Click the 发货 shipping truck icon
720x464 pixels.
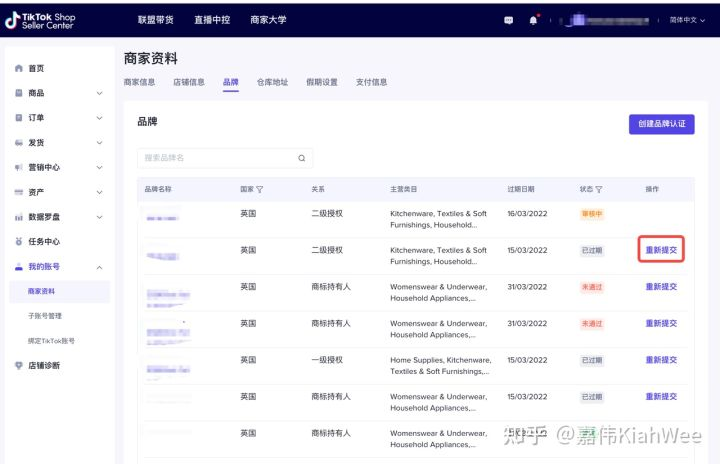click(x=19, y=143)
